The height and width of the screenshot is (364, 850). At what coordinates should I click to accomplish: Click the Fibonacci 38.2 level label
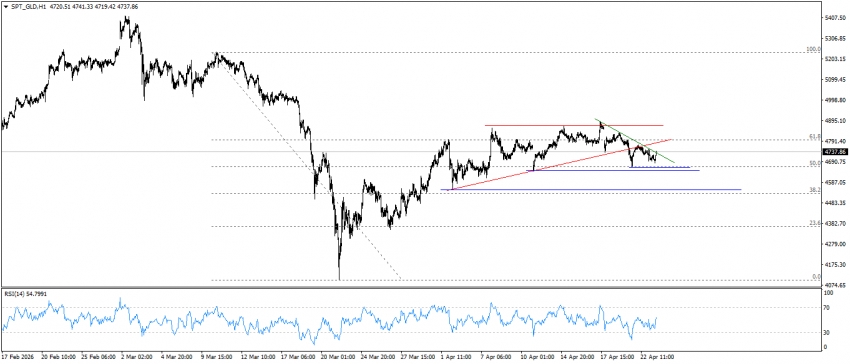point(815,190)
